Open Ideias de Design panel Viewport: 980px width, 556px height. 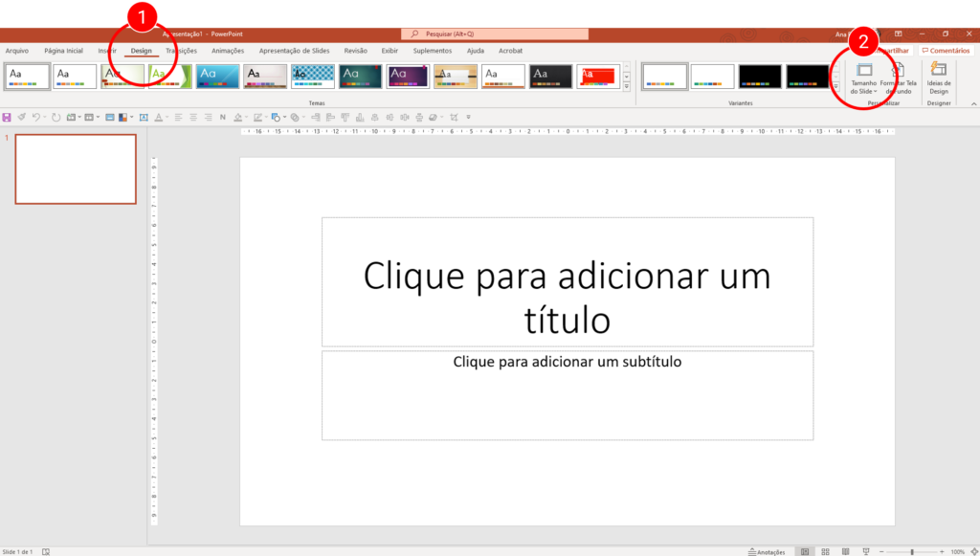coord(938,78)
